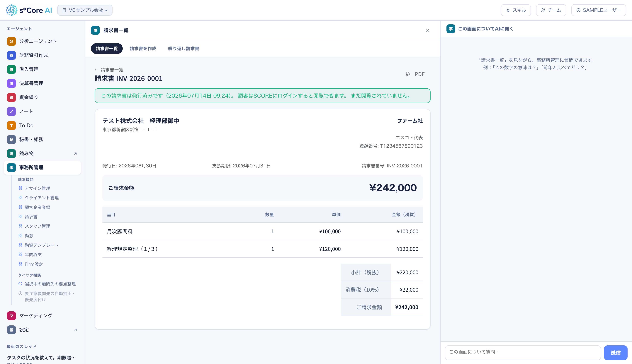Download the invoice as PDF
The width and height of the screenshot is (632, 364).
click(415, 74)
